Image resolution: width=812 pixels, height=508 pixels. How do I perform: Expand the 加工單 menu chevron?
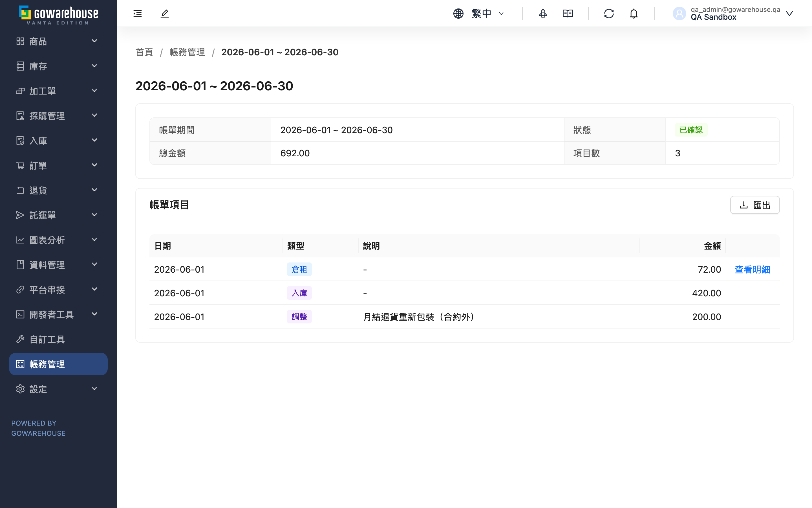(x=95, y=90)
